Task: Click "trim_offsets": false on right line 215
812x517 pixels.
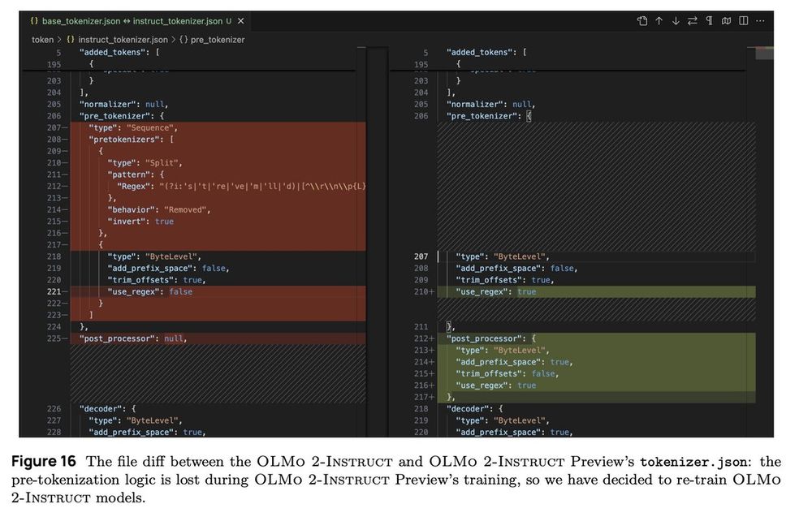Action: 508,373
